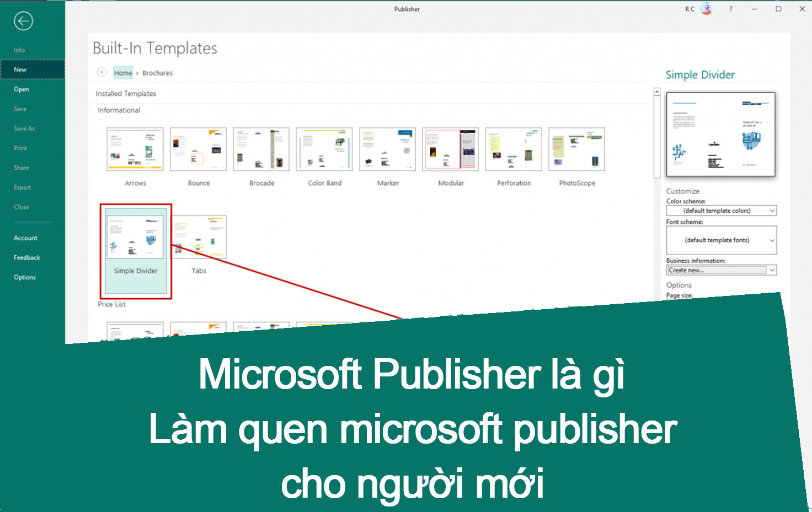This screenshot has width=812, height=512.
Task: Open the user account avatar icon
Action: pos(706,9)
